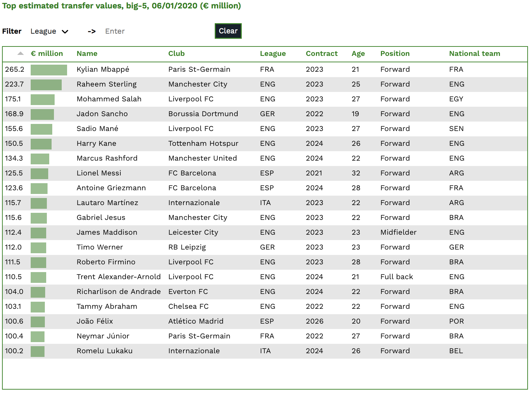Click Mohammed Salah's transfer value bar
The width and height of the screenshot is (532, 396).
tap(42, 99)
